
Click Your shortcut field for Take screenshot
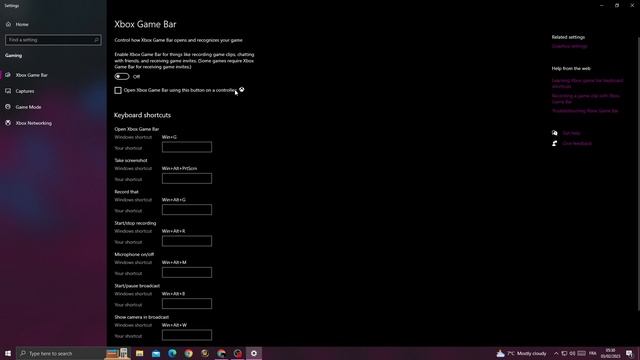click(187, 178)
